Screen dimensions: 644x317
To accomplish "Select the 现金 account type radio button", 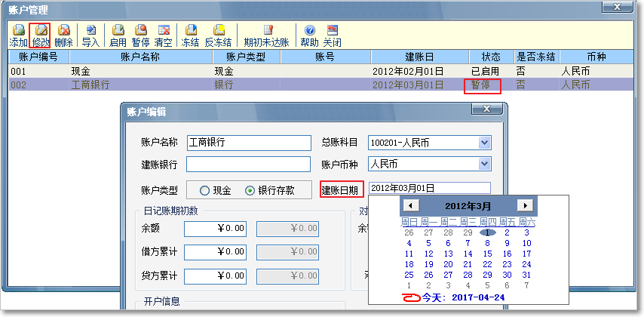I will tap(204, 190).
